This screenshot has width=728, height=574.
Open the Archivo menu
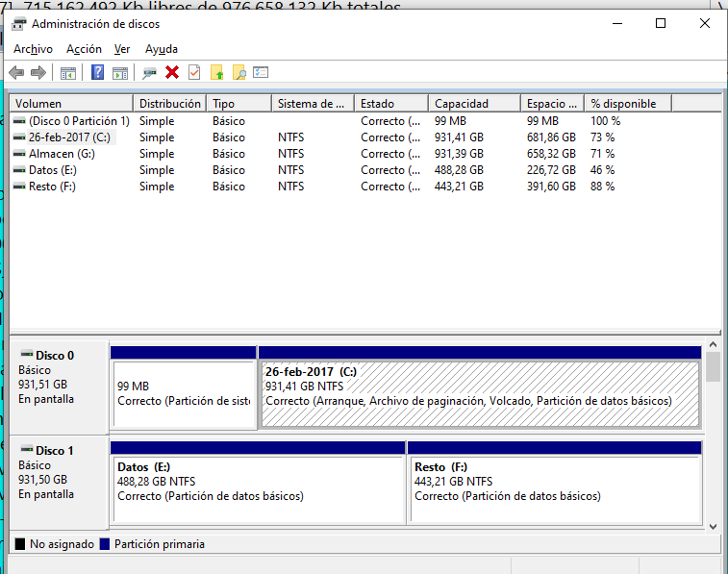[33, 49]
